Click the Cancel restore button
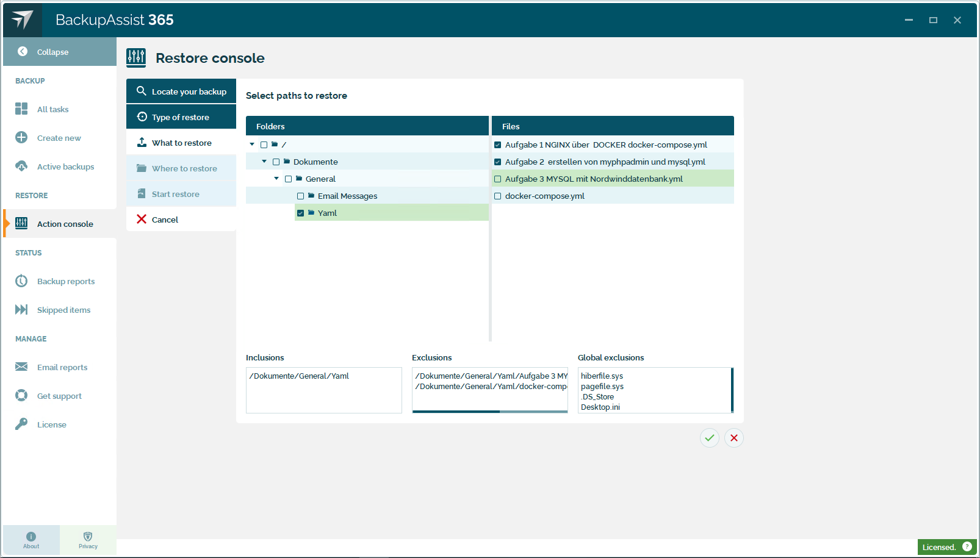This screenshot has width=980, height=558. click(x=181, y=220)
